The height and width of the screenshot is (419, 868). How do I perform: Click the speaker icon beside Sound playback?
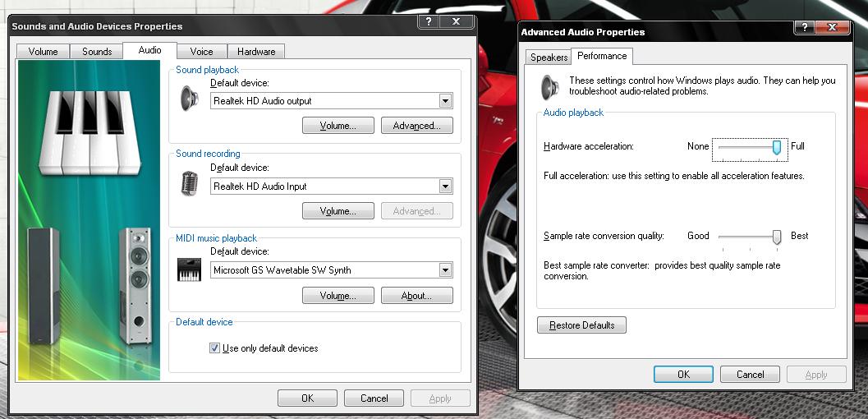pos(190,100)
